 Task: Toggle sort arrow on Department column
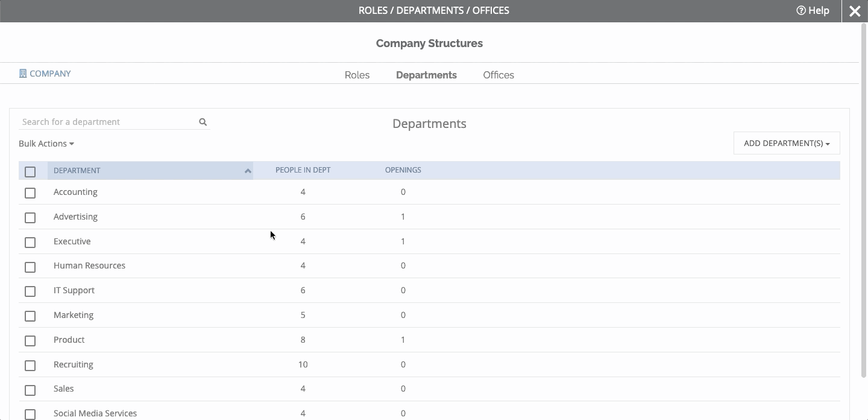click(x=248, y=171)
